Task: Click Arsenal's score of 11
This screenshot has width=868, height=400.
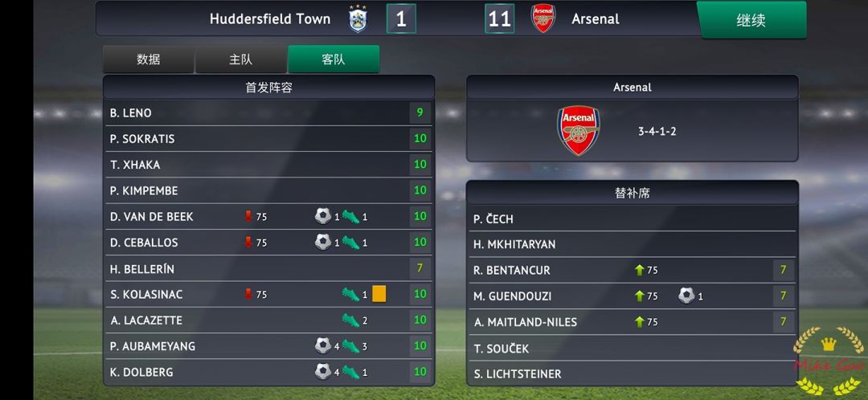Action: tap(500, 18)
